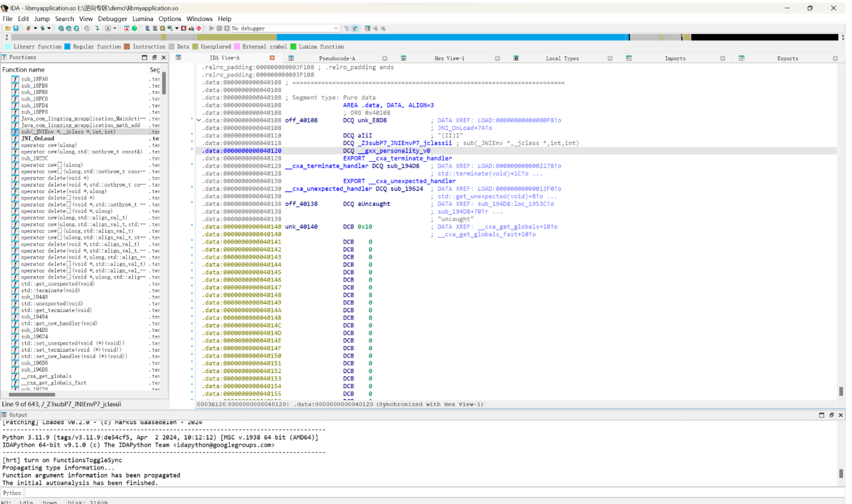Open the No debugger dropdown

(x=285, y=28)
